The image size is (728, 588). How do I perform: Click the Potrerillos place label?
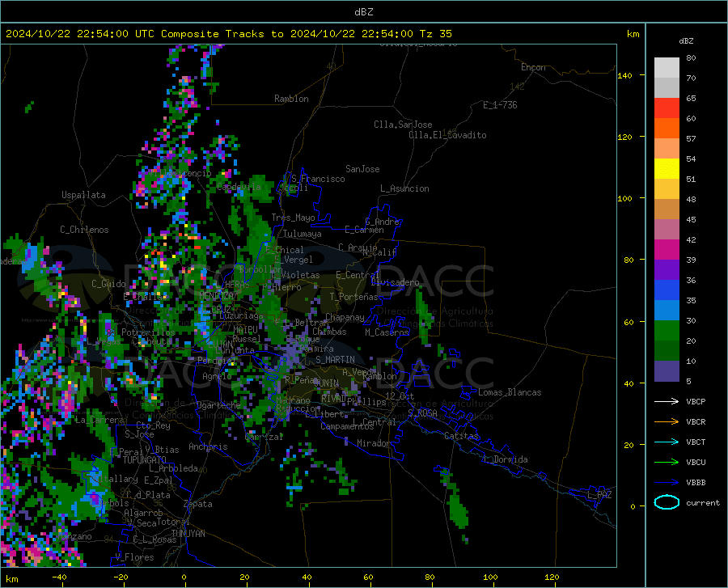(x=148, y=332)
